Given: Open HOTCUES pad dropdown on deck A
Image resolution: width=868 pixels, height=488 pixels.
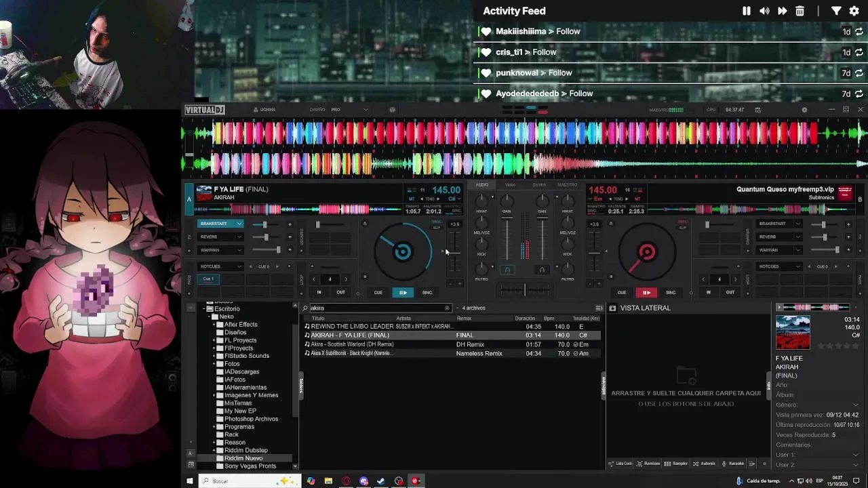Looking at the screenshot, I should pyautogui.click(x=239, y=267).
